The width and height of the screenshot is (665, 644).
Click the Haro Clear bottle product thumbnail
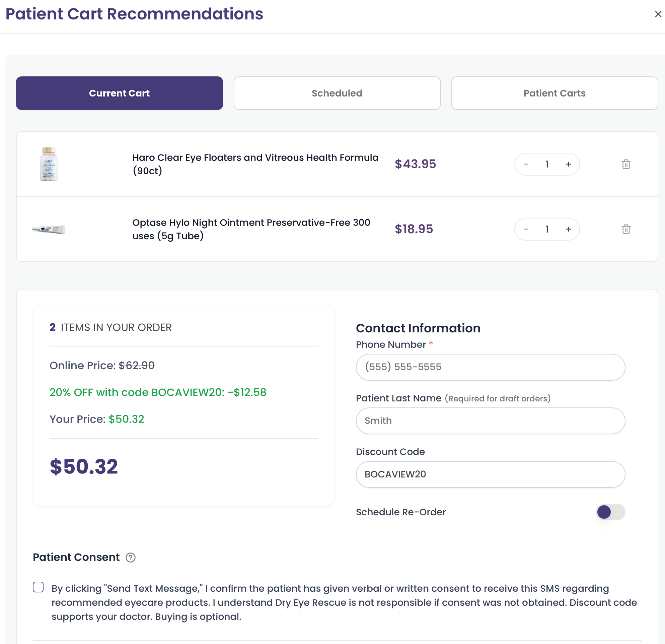coord(49,164)
